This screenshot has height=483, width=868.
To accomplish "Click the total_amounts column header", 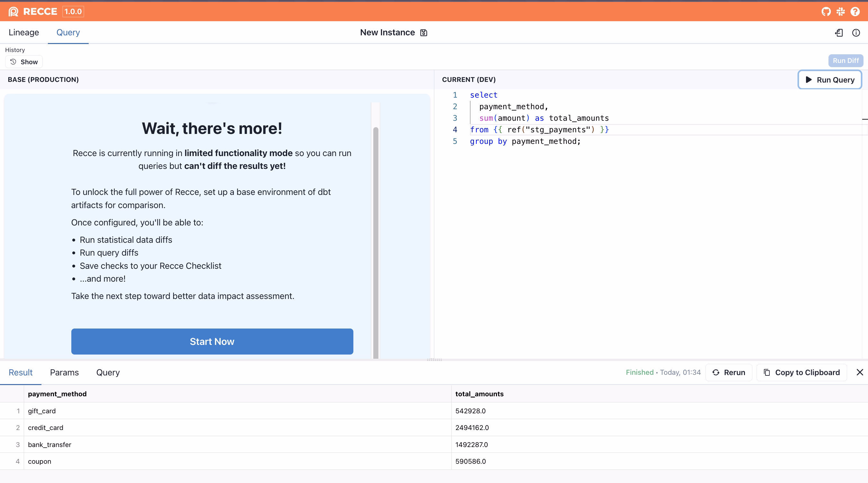I will (x=660, y=394).
